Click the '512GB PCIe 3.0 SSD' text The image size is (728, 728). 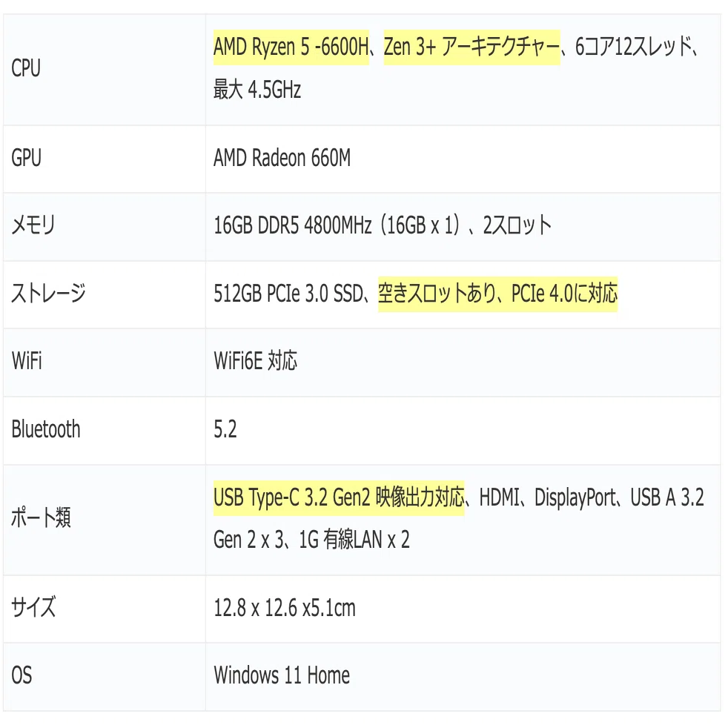point(288,294)
